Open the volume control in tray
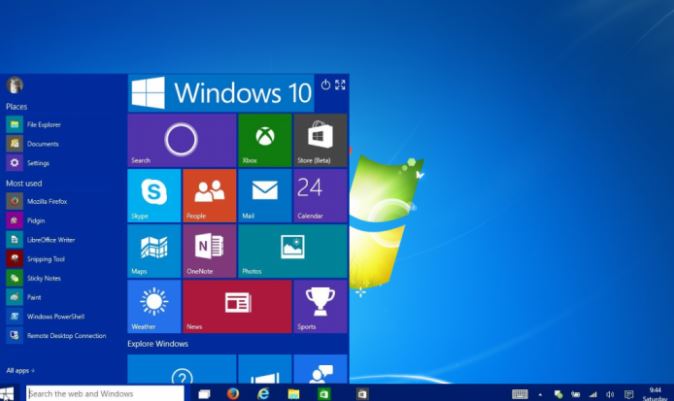Viewport: 674px width, 401px height. [x=610, y=394]
